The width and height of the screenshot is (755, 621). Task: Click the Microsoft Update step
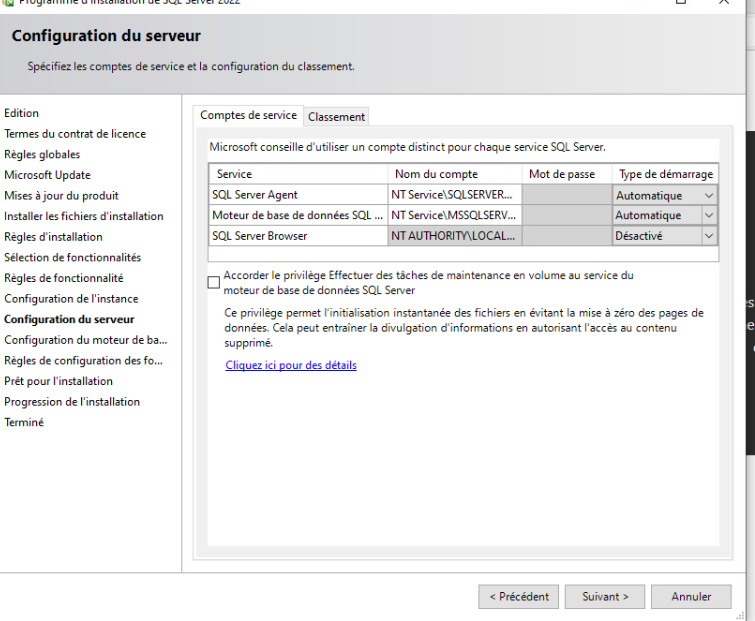47,175
